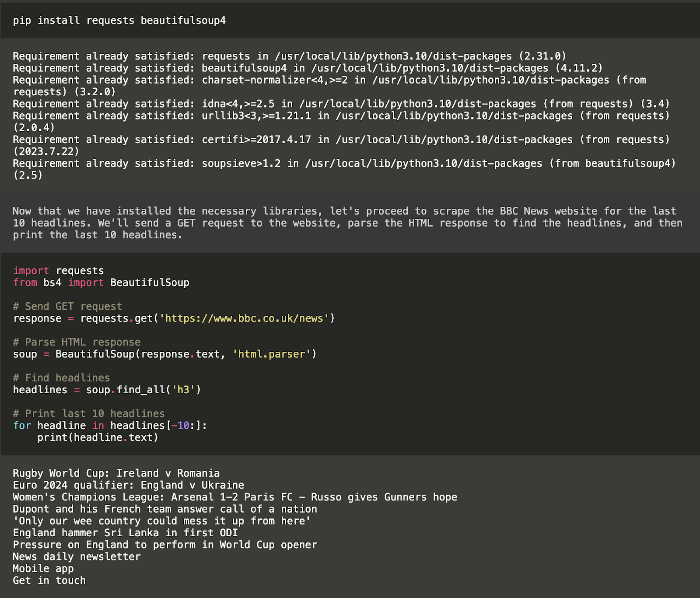Click the '# Send GET request' comment
The width and height of the screenshot is (700, 598).
[68, 307]
